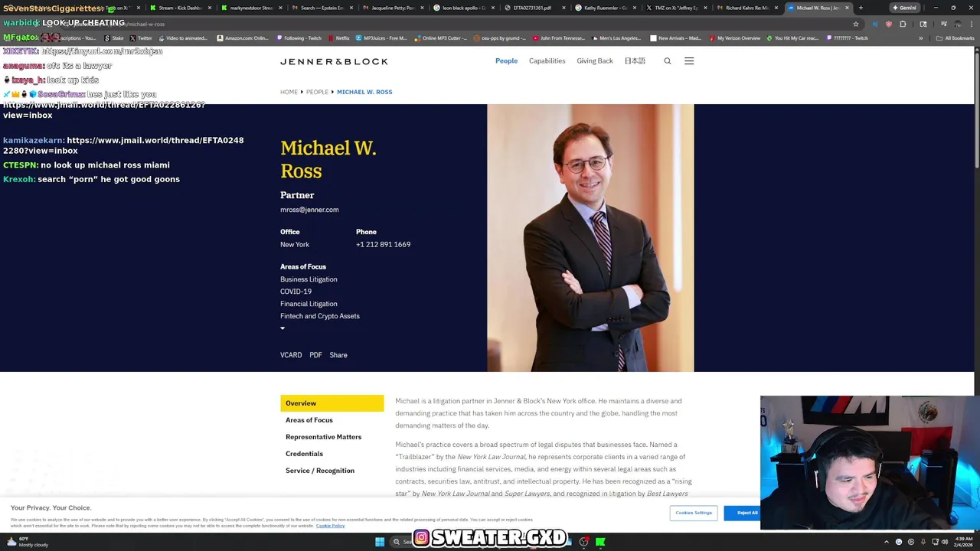Click PEOPLE in the breadcrumb
980x551 pixels.
[x=317, y=92]
